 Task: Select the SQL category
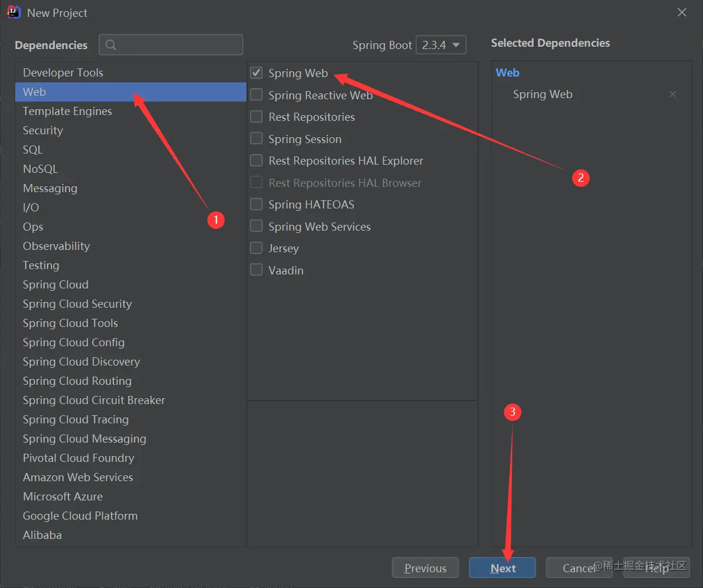tap(131, 149)
